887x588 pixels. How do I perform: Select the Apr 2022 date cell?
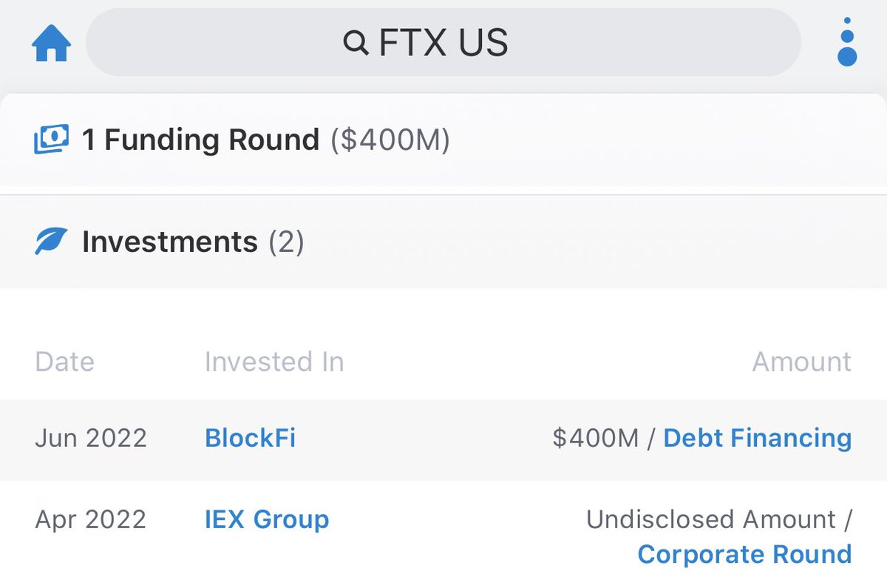pyautogui.click(x=90, y=519)
